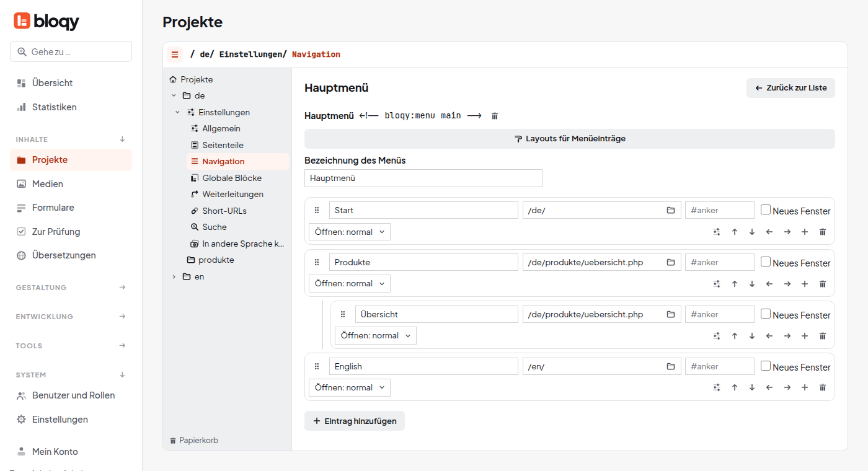Collapse the Einstellungen tree node
Image resolution: width=868 pixels, height=471 pixels.
coord(177,113)
